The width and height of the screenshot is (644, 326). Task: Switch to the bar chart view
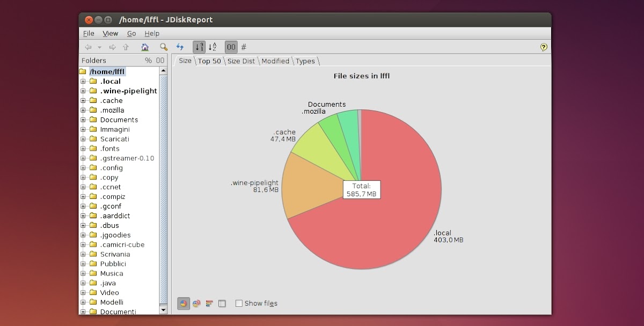pos(209,303)
